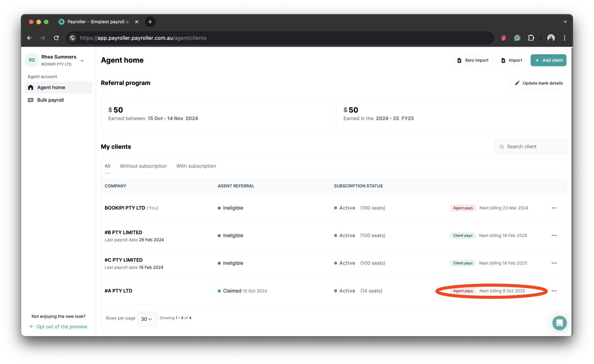Image resolution: width=594 pixels, height=364 pixels.
Task: Click the COMPANY column header
Action: (115, 186)
